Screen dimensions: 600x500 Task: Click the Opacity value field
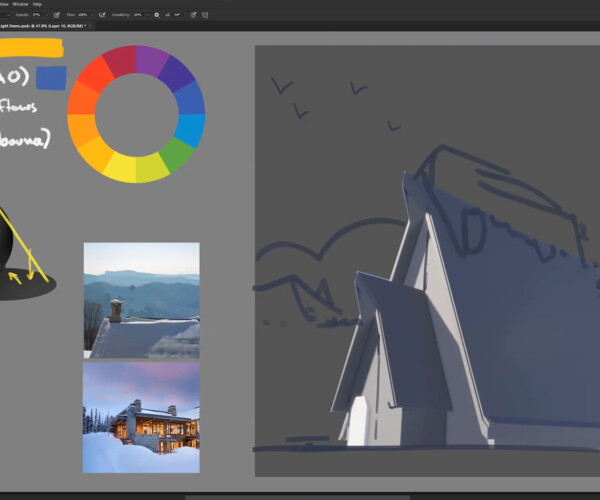tap(37, 15)
